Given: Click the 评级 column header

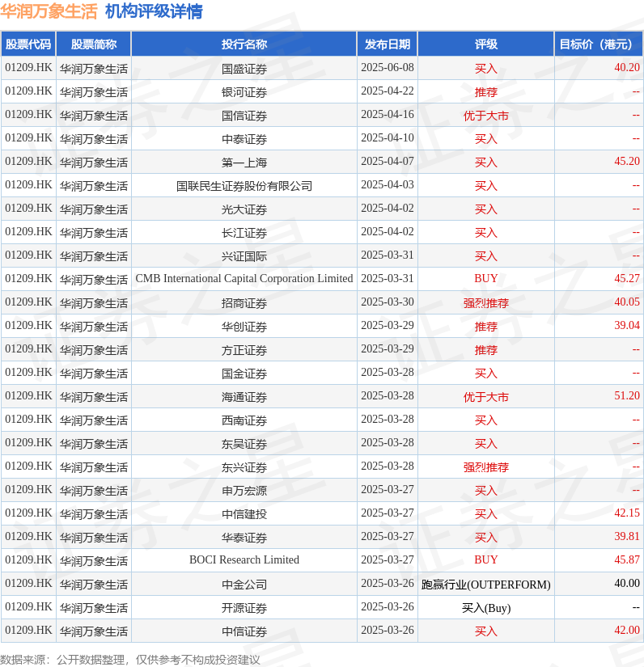Looking at the screenshot, I should 485,44.
